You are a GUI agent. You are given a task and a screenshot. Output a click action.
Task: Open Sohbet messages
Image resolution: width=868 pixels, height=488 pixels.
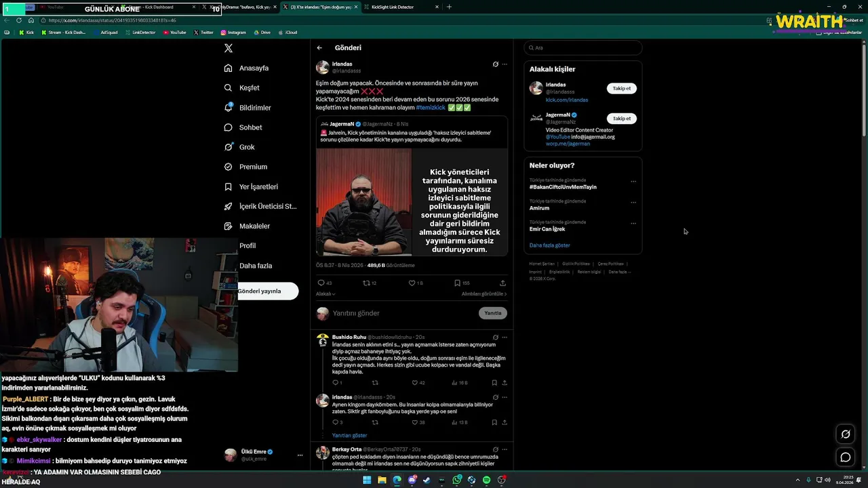[x=243, y=127]
